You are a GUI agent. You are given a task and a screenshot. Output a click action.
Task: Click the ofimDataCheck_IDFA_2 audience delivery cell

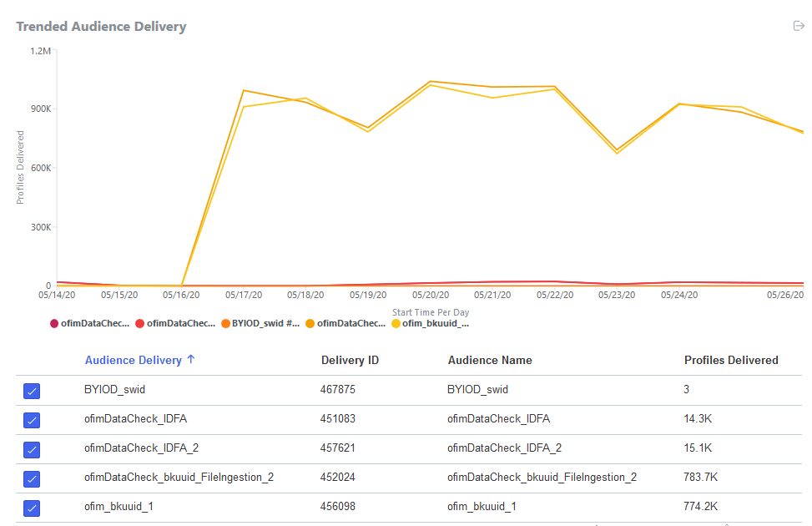pyautogui.click(x=141, y=448)
